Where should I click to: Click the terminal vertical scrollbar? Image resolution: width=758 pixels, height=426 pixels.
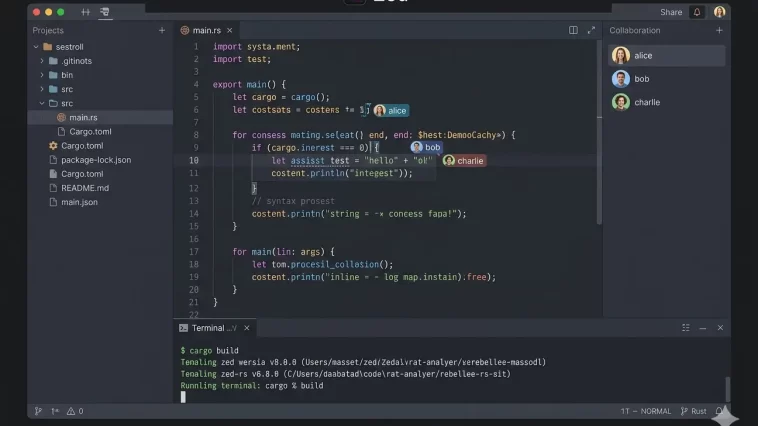[728, 389]
